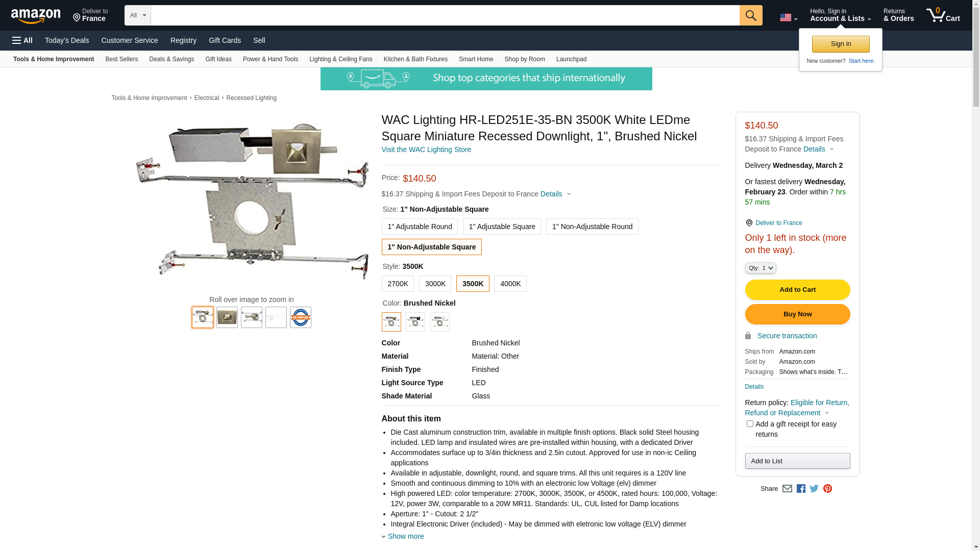Select 1" Adjustable Round size option

pos(420,227)
